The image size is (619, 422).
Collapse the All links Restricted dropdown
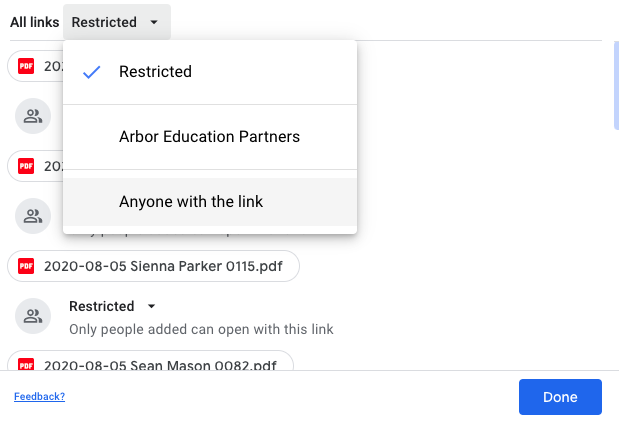[117, 22]
